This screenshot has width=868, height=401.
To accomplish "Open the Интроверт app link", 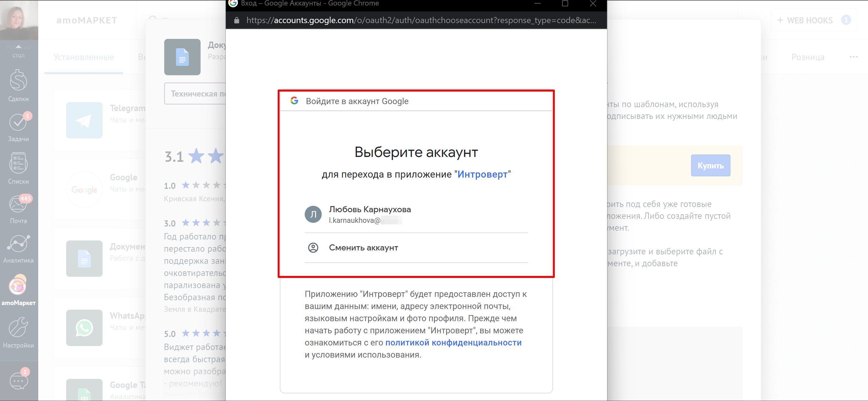I will (x=482, y=174).
